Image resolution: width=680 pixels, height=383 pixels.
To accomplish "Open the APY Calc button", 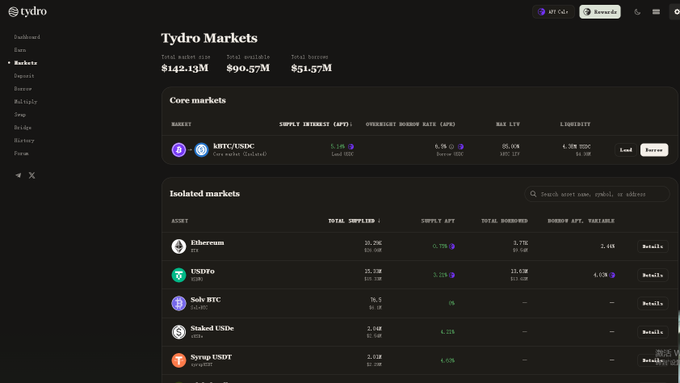I will [x=553, y=12].
